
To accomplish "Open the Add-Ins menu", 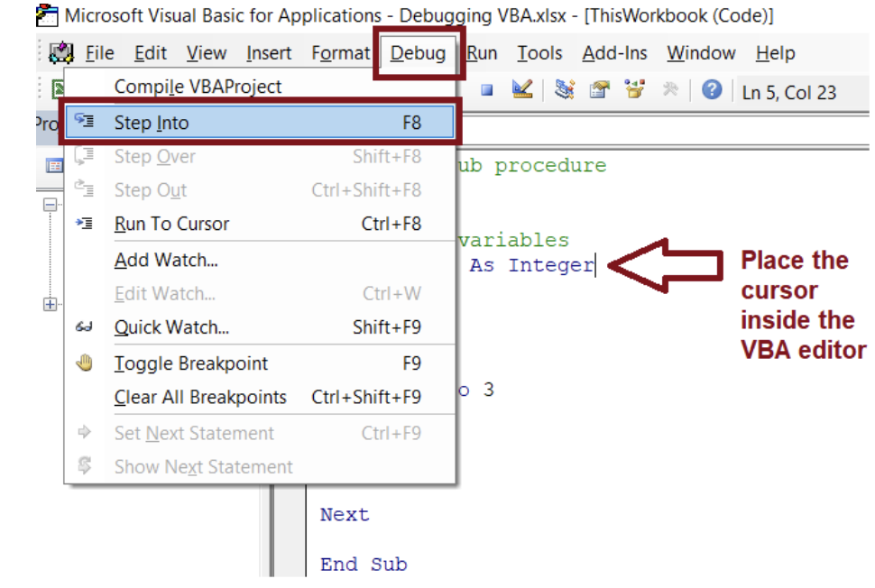I will [614, 53].
